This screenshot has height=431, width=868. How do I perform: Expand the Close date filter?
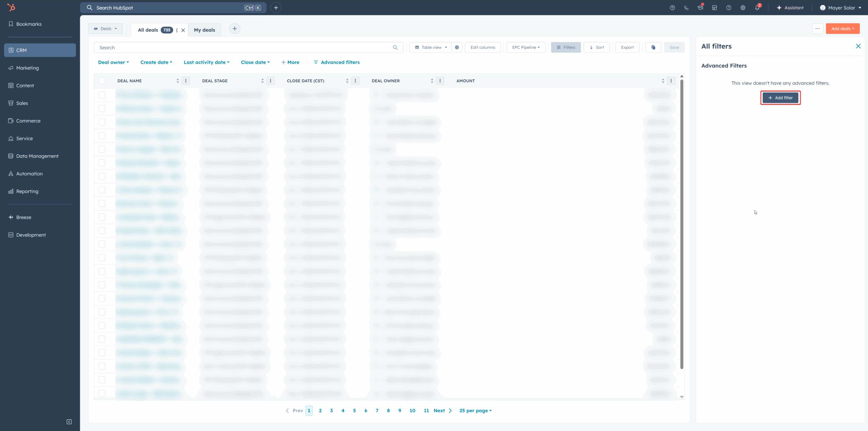tap(255, 62)
